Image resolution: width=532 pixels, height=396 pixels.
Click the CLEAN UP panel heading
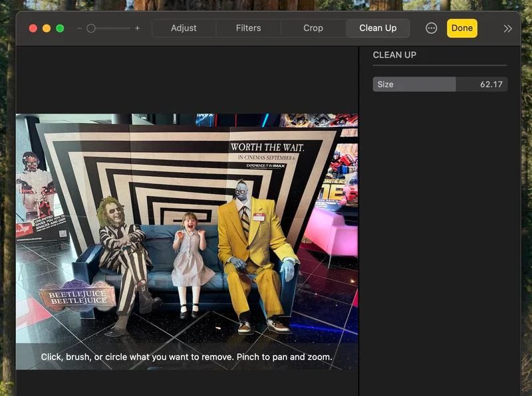coord(394,55)
